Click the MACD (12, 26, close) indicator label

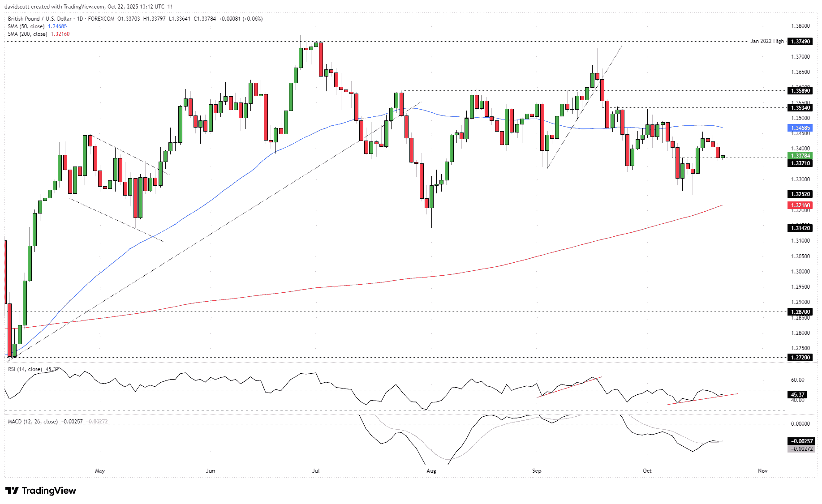33,422
